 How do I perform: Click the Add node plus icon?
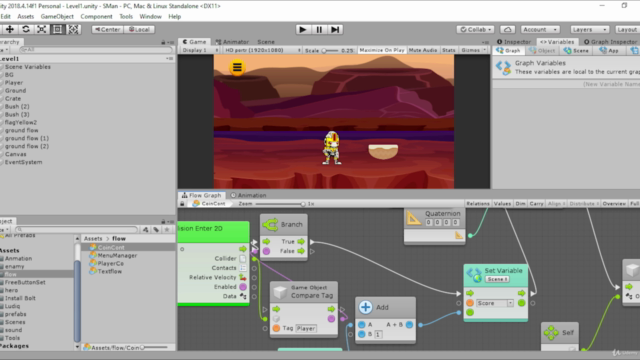pos(365,307)
